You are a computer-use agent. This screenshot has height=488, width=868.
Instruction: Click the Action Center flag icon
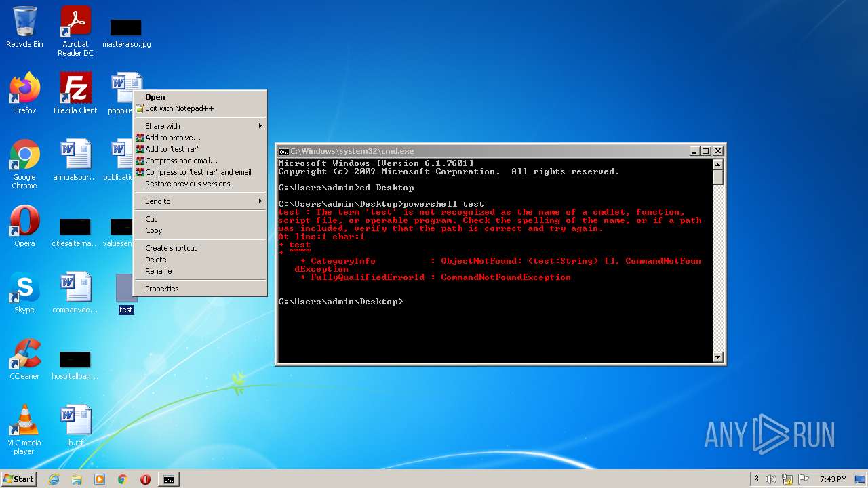pos(803,479)
